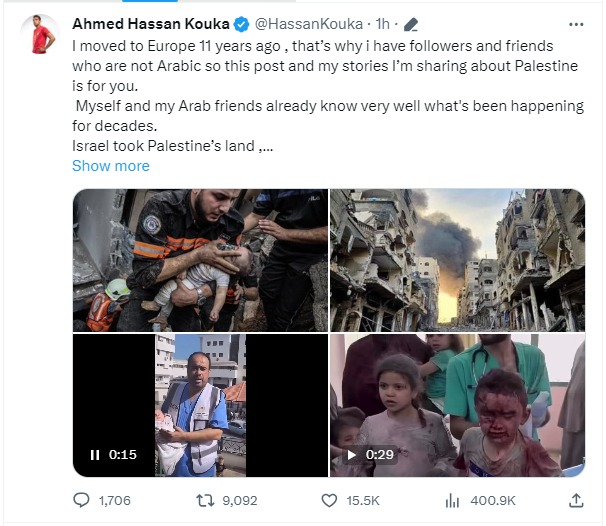Open the three-dot More options menu

point(575,24)
